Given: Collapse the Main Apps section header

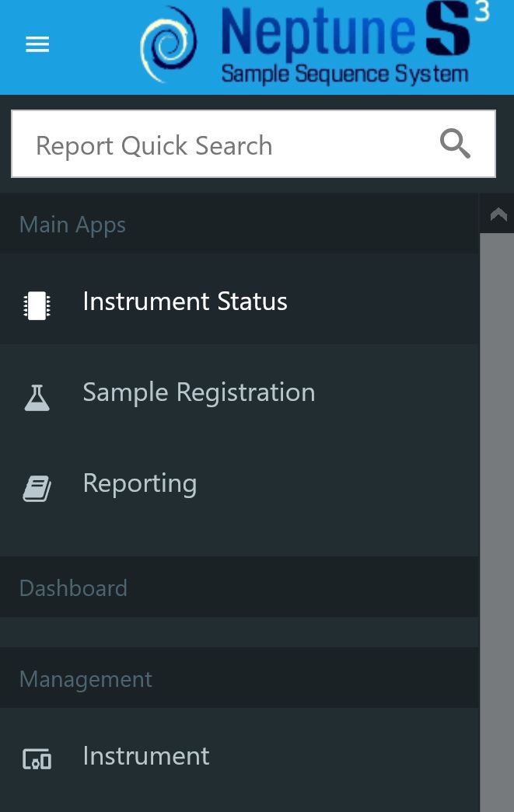Looking at the screenshot, I should 72,225.
